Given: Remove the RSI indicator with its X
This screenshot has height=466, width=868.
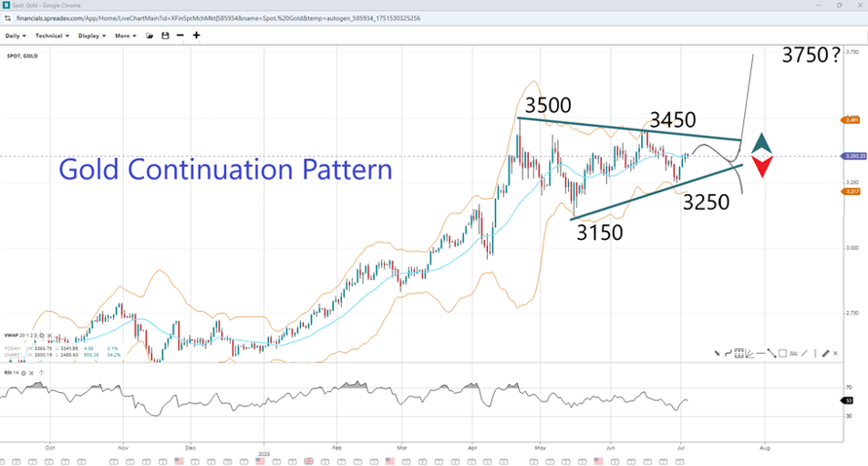Looking at the screenshot, I should [x=31, y=373].
